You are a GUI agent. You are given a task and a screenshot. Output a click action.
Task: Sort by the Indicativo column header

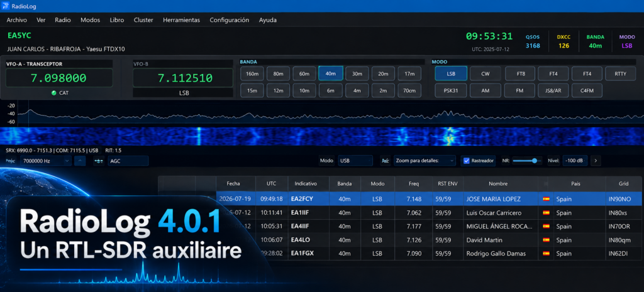pos(306,184)
